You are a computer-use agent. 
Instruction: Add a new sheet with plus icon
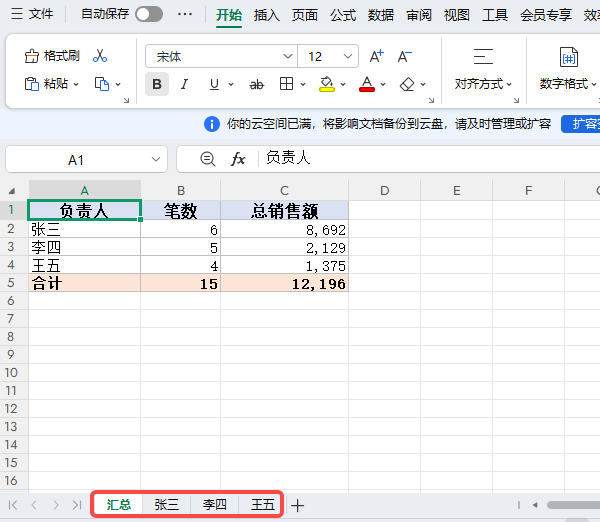(x=297, y=506)
